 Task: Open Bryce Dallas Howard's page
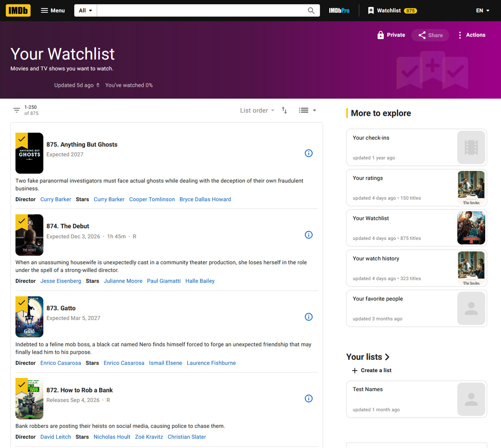tap(205, 199)
